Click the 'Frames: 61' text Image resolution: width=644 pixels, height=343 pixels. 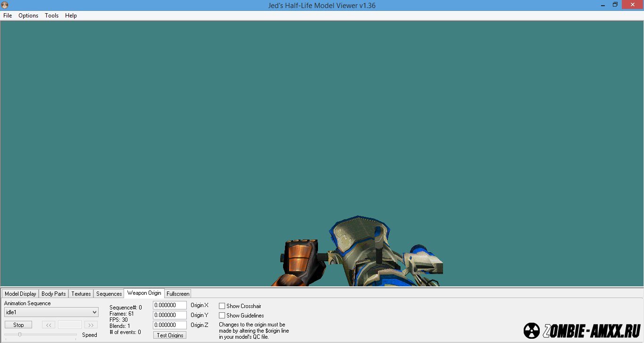pyautogui.click(x=121, y=314)
